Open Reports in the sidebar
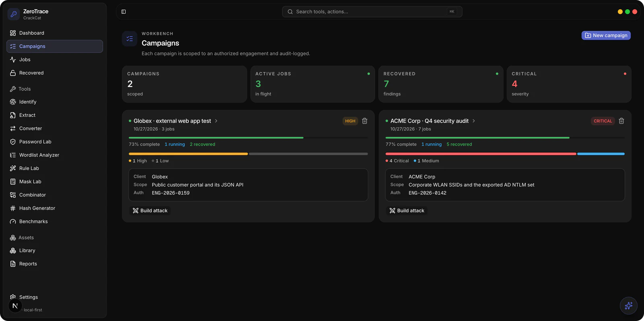 pos(55,264)
